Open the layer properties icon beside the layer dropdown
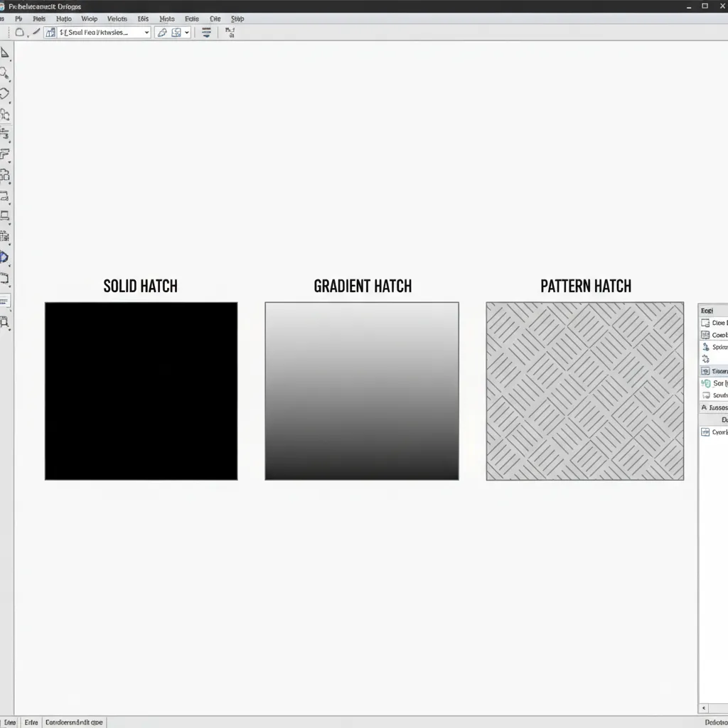 50,32
